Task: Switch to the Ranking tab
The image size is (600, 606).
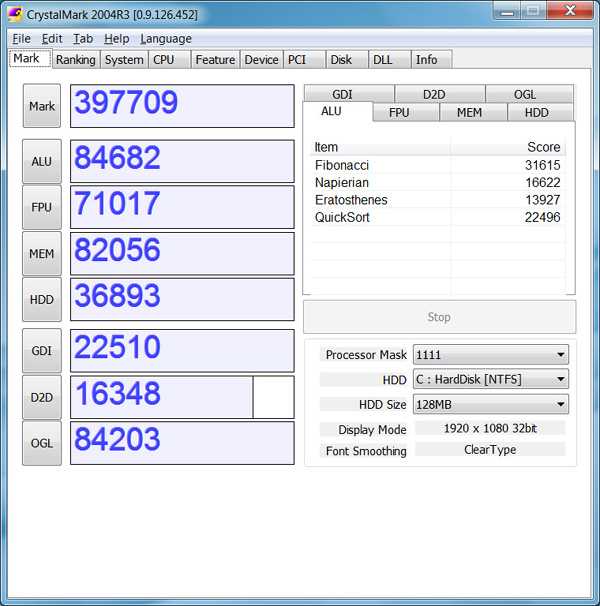Action: [x=76, y=60]
